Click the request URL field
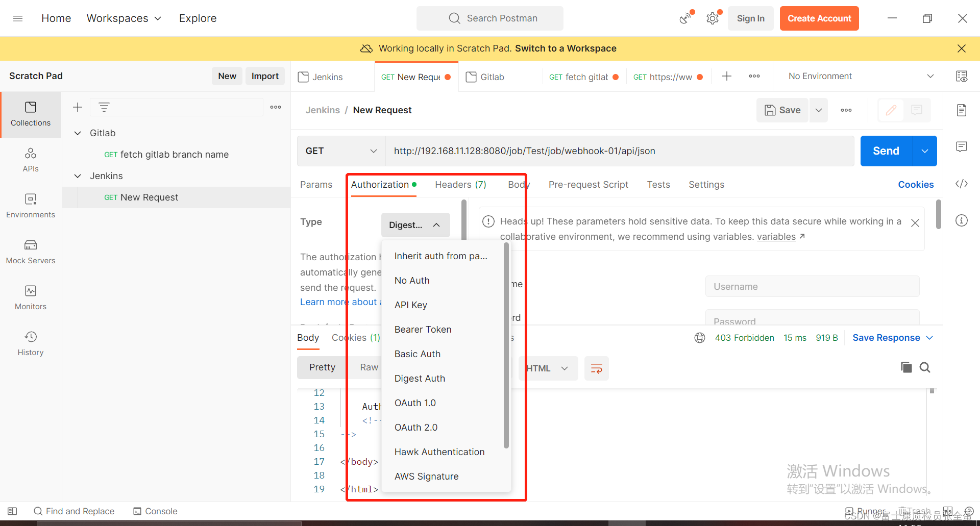 (620, 151)
